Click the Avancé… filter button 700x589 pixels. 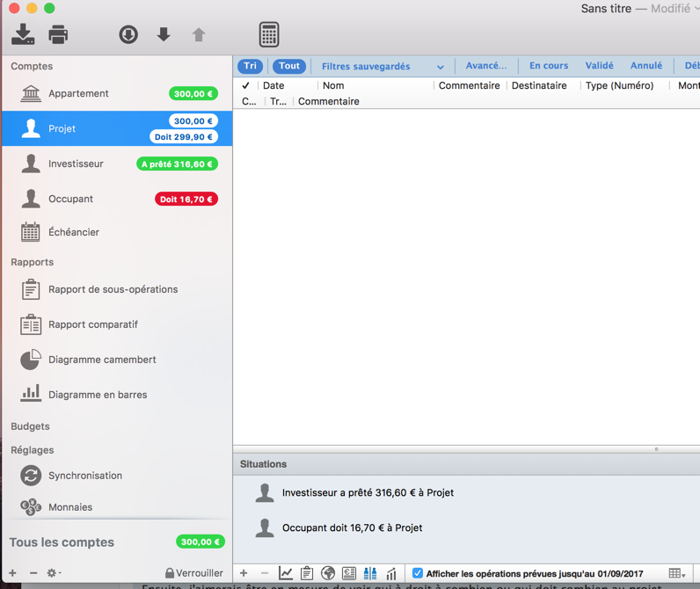(485, 66)
